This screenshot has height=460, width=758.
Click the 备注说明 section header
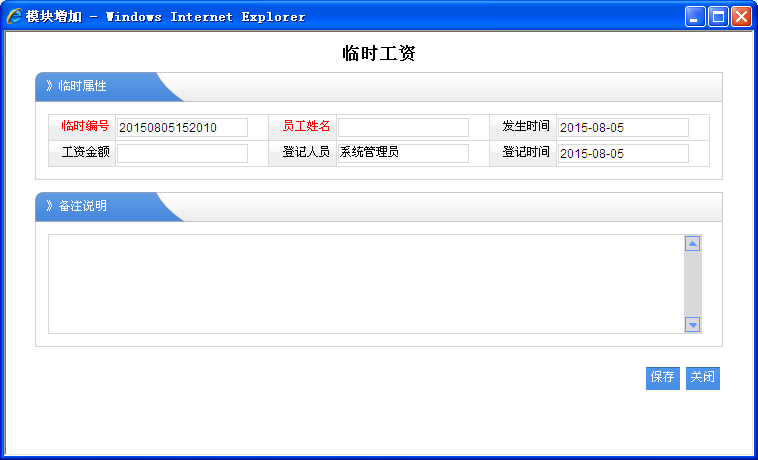coord(82,207)
